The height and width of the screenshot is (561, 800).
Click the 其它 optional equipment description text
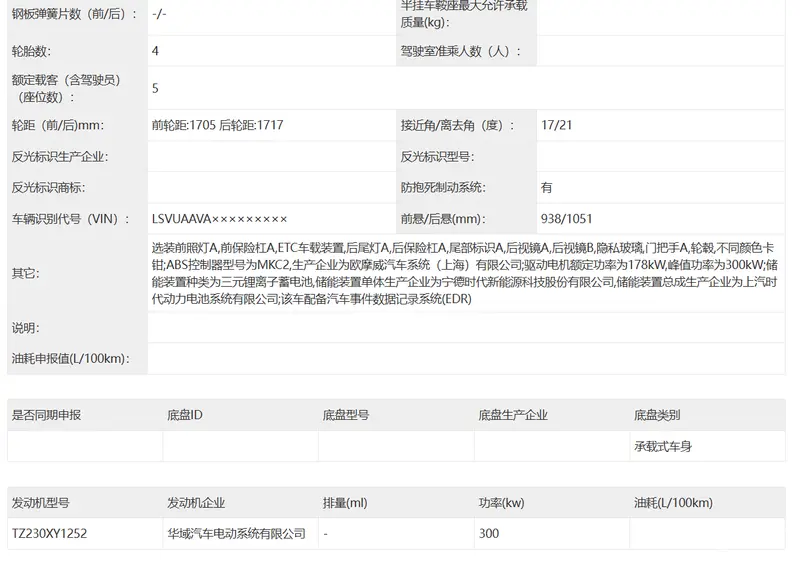pyautogui.click(x=463, y=273)
